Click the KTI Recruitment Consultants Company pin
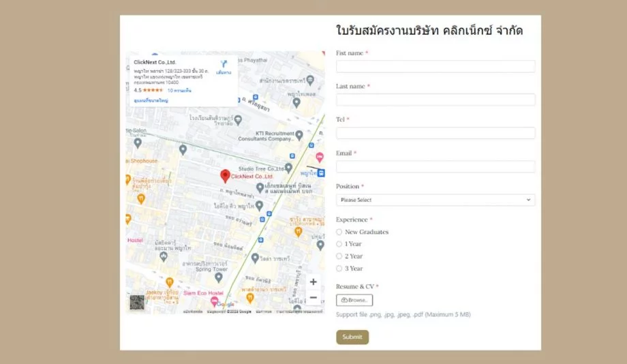Viewport: 627px width, 364px height. pos(299,135)
